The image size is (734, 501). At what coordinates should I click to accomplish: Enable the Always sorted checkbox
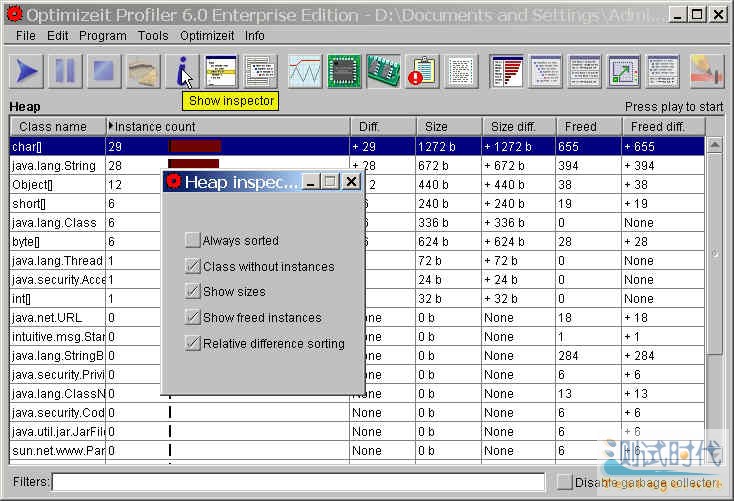(x=192, y=240)
